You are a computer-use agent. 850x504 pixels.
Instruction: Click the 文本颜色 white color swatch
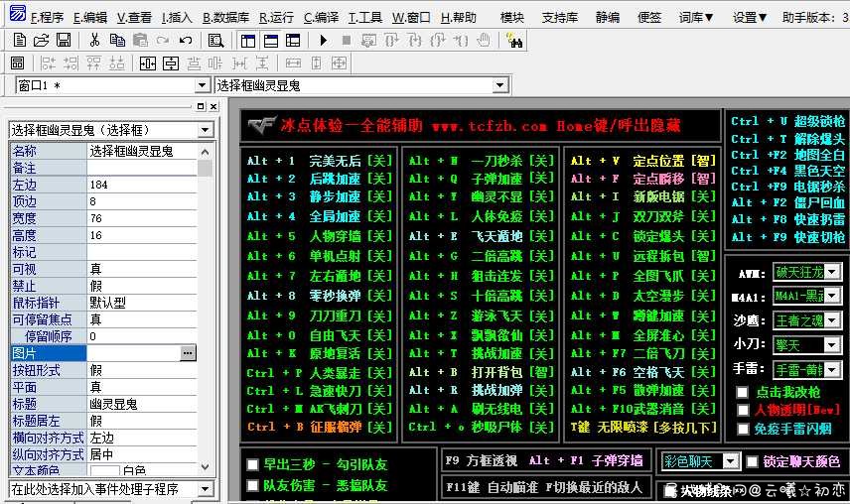pos(104,470)
